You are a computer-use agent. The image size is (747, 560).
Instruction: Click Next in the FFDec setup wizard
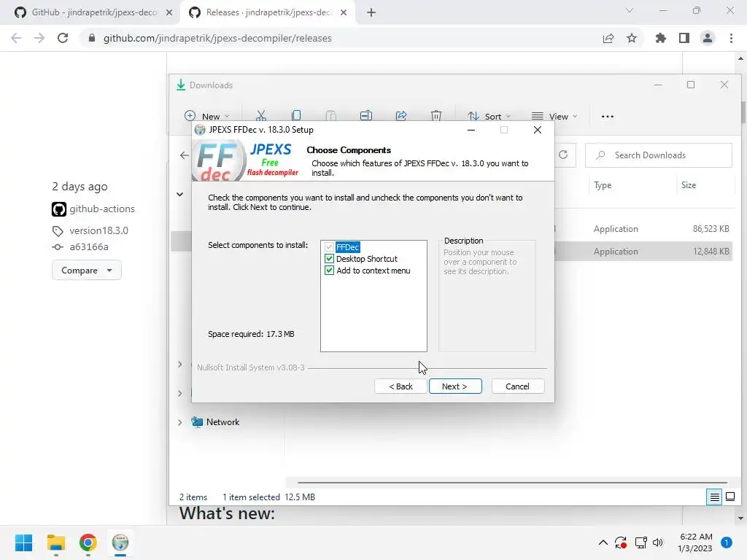(x=455, y=386)
